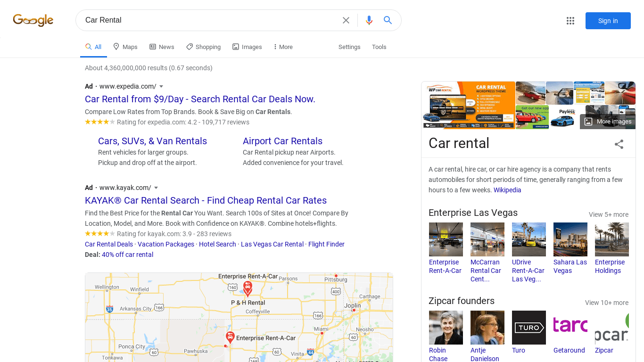Open the Expedia Car Rental from $9/Day ad

(x=200, y=99)
